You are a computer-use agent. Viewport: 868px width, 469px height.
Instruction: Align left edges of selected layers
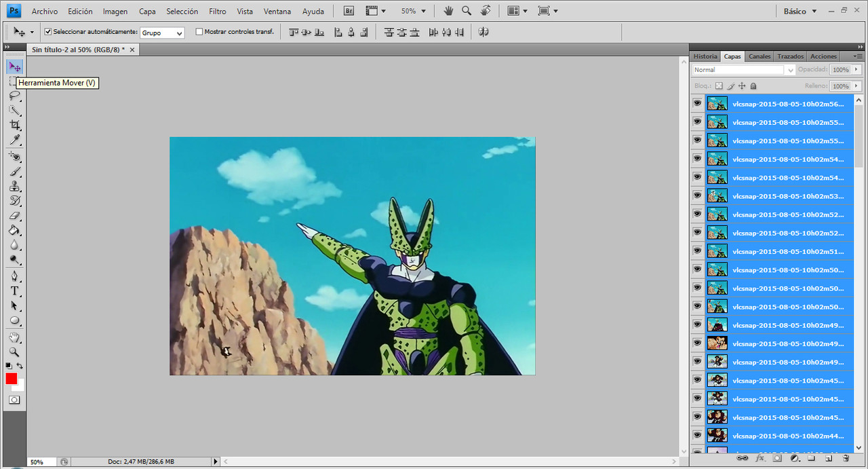pyautogui.click(x=338, y=32)
